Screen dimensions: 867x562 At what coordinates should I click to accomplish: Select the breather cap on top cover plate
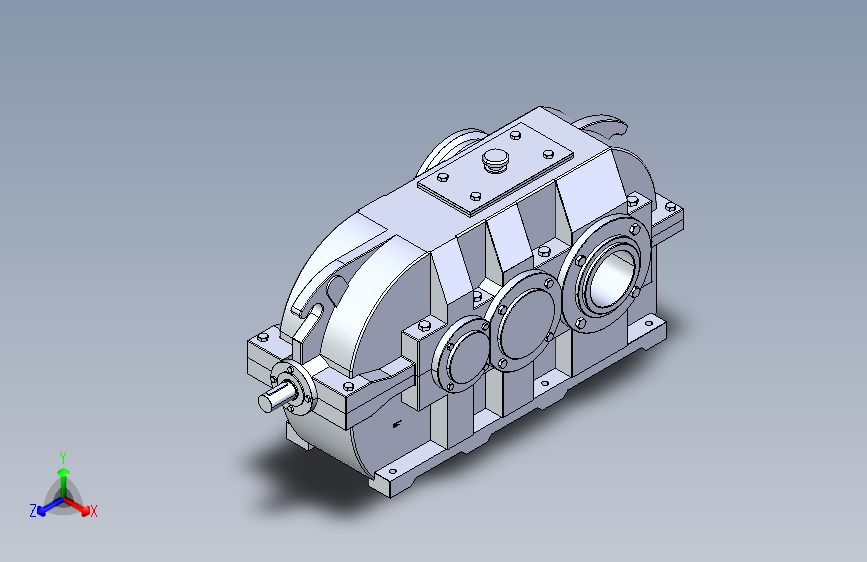495,160
